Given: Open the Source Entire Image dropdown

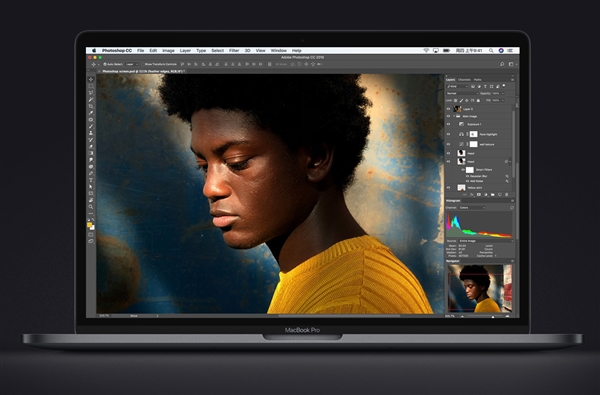Looking at the screenshot, I should [485, 241].
